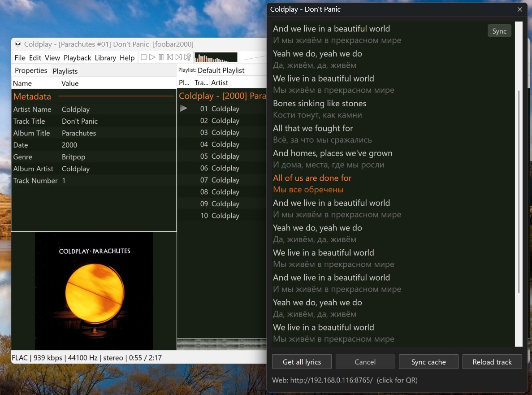Stop playback in foobar2000 toolbar

143,57
